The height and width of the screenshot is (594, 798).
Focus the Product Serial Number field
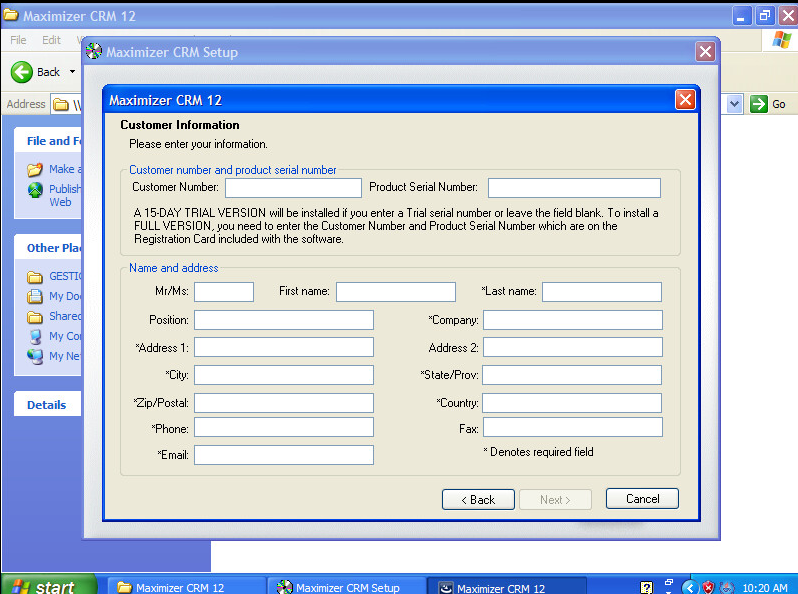574,188
